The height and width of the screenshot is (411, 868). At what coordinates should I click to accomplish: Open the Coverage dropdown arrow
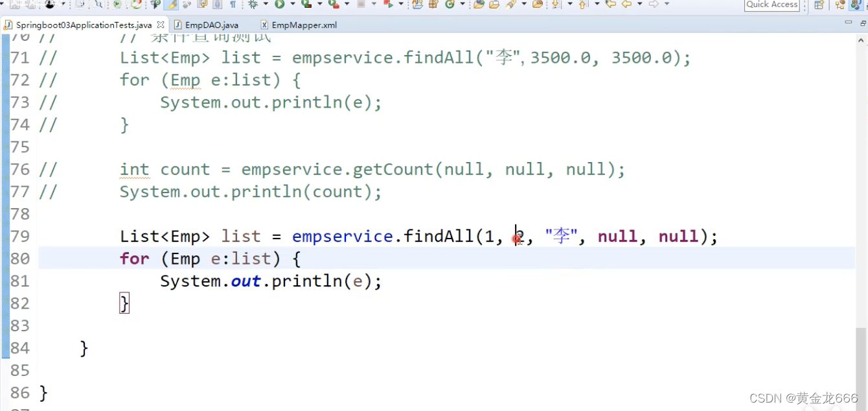click(x=320, y=4)
